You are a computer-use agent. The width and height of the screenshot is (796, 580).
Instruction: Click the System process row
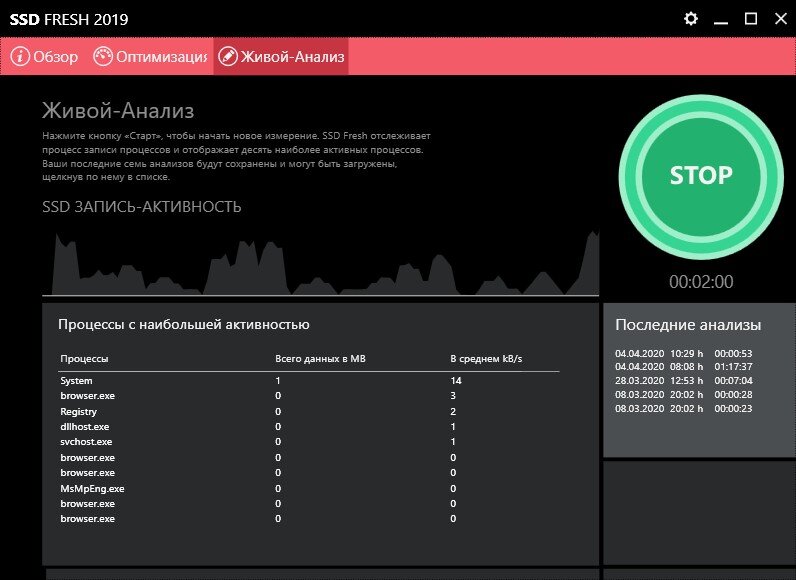click(x=309, y=381)
